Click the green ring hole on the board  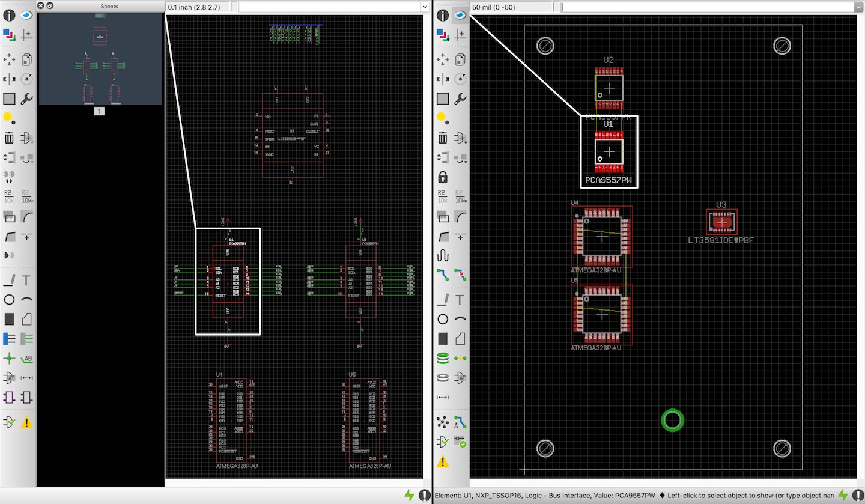(673, 421)
